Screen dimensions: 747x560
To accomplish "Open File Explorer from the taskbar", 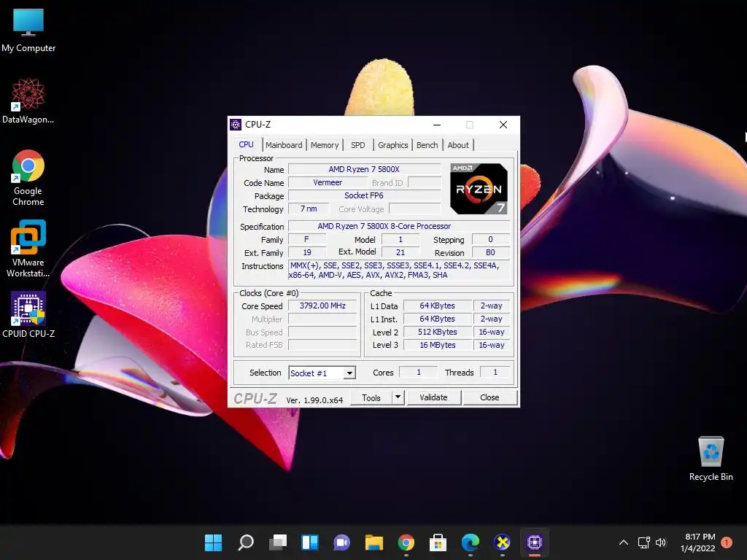I will coord(374,542).
